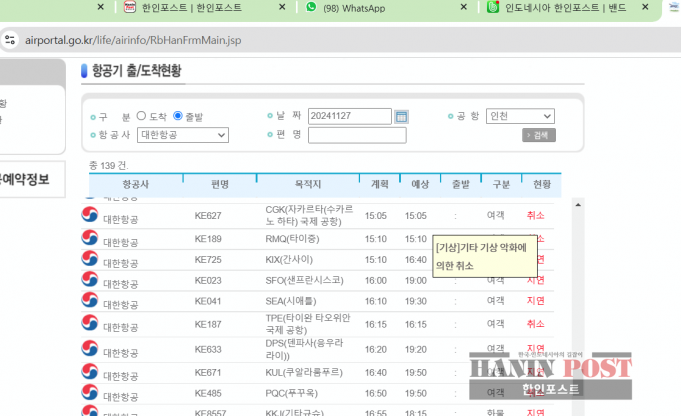Click the 취소 status for KE187 flight
Viewport: 681px width, 416px height.
point(535,324)
